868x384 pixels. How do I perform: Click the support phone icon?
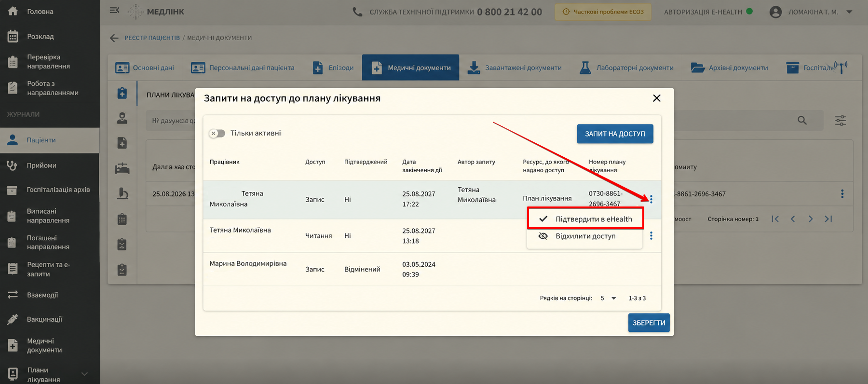point(357,12)
